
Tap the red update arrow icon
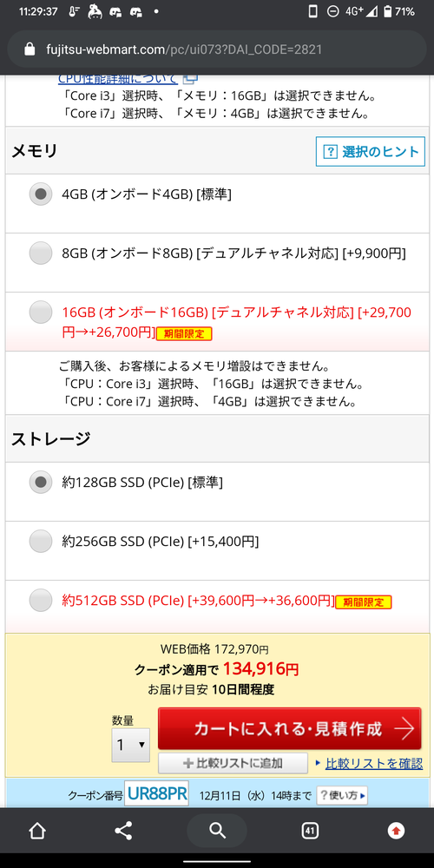[x=396, y=831]
